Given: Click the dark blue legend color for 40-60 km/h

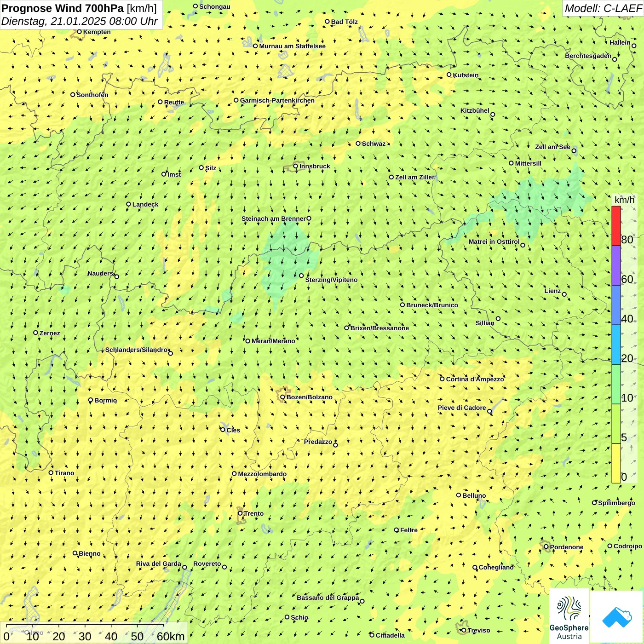Looking at the screenshot, I should coord(616,305).
